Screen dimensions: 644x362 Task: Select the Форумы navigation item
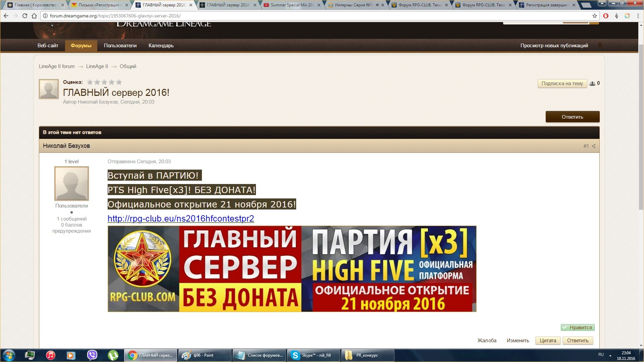(x=81, y=46)
